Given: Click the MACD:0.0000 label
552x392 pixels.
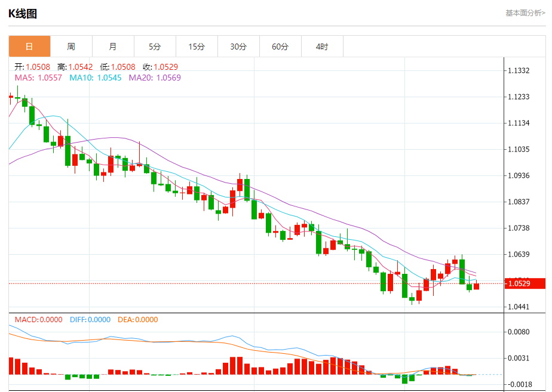Looking at the screenshot, I should click(38, 320).
